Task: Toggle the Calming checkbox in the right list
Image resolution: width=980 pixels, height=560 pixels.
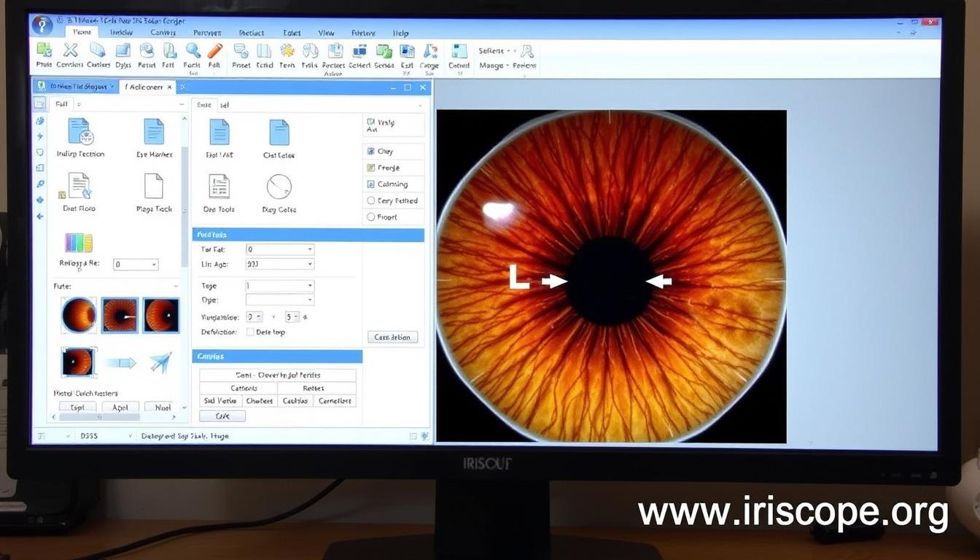Action: 371,184
